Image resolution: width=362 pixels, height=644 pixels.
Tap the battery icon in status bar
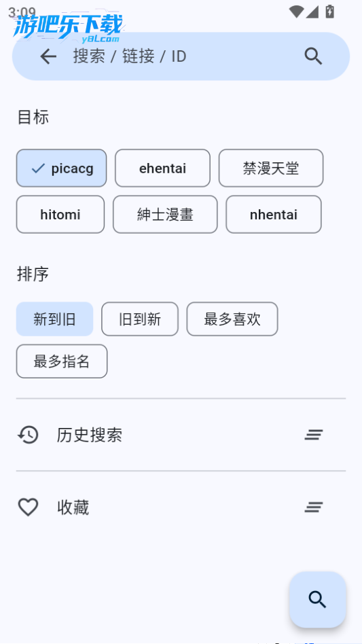[x=330, y=12]
